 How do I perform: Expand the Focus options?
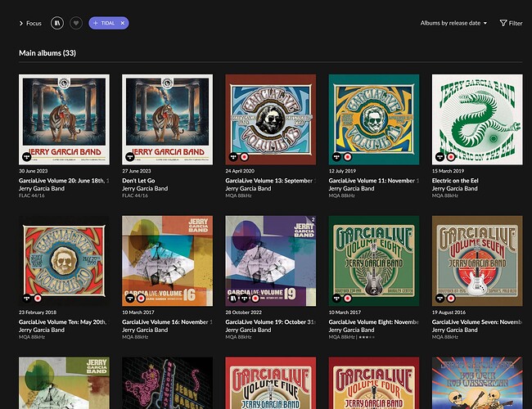pos(30,23)
